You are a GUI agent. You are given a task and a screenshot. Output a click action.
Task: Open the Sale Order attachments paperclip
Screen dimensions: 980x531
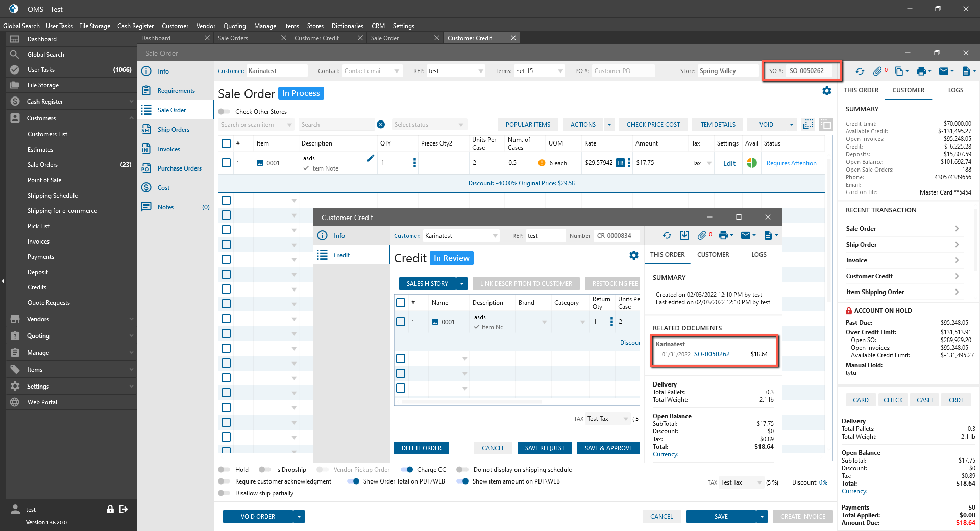(877, 71)
